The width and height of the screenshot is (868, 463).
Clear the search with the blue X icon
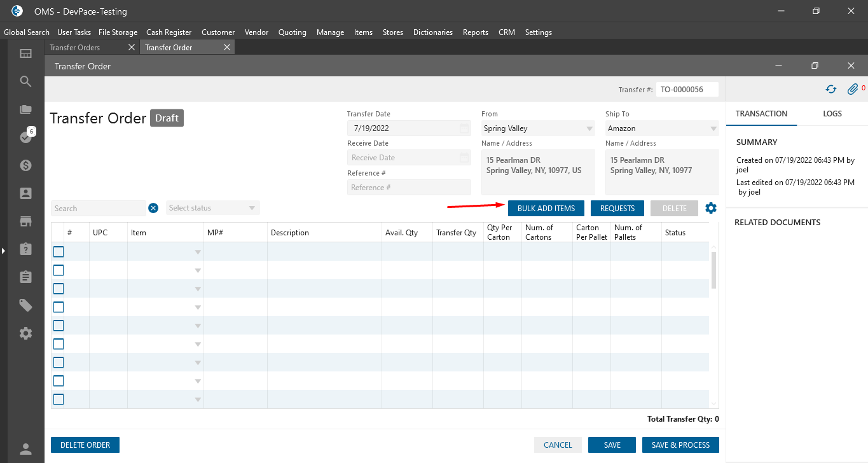[153, 208]
